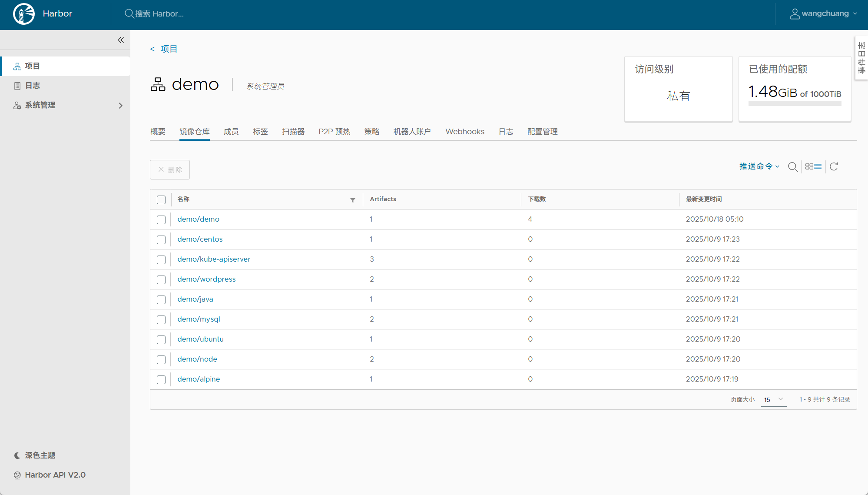The height and width of the screenshot is (495, 868).
Task: Check the demo/centos row checkbox
Action: point(161,240)
